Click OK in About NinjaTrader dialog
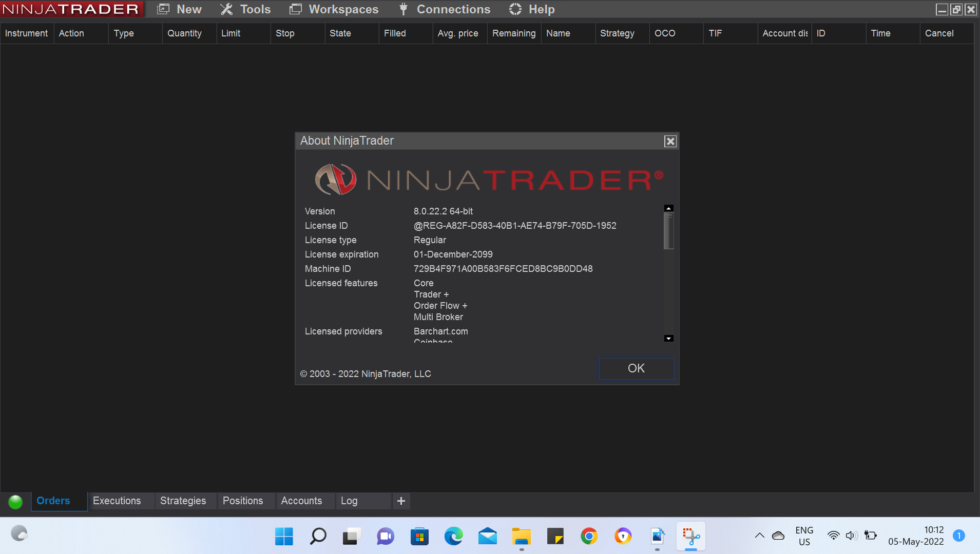 pyautogui.click(x=637, y=368)
